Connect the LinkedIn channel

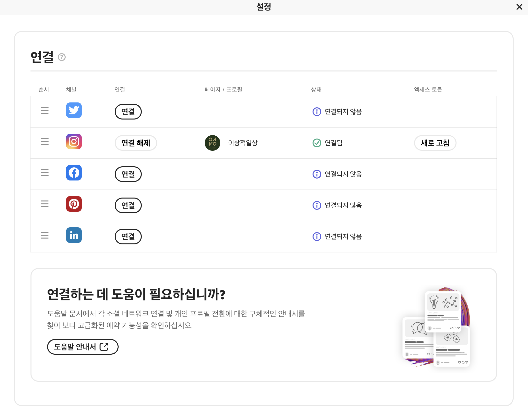pyautogui.click(x=128, y=236)
